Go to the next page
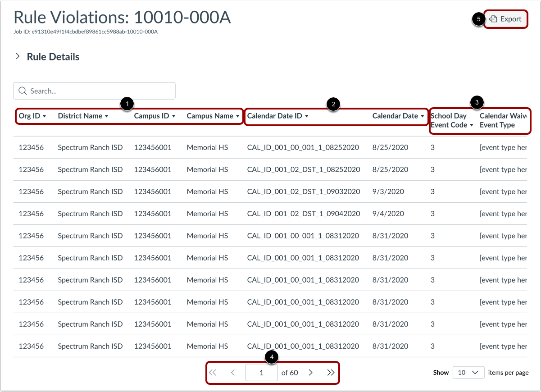This screenshot has height=392, width=541. tap(310, 373)
